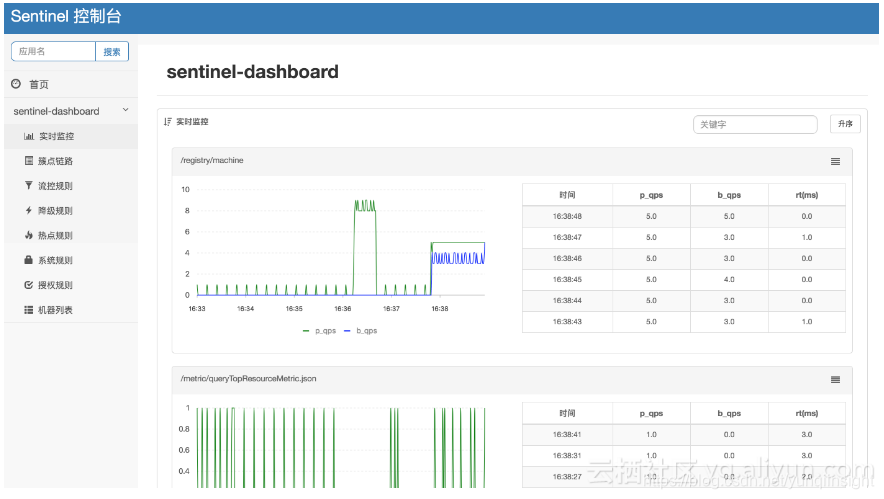Switch to 热点规则 page
This screenshot has height=499, width=884.
[70, 235]
